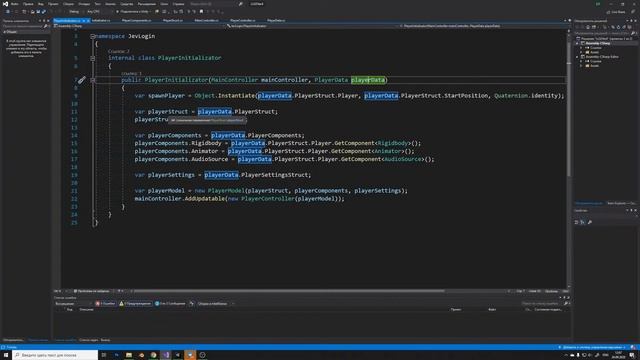Click the Windows taskbar search box
This screenshot has width=640, height=360.
click(55, 355)
